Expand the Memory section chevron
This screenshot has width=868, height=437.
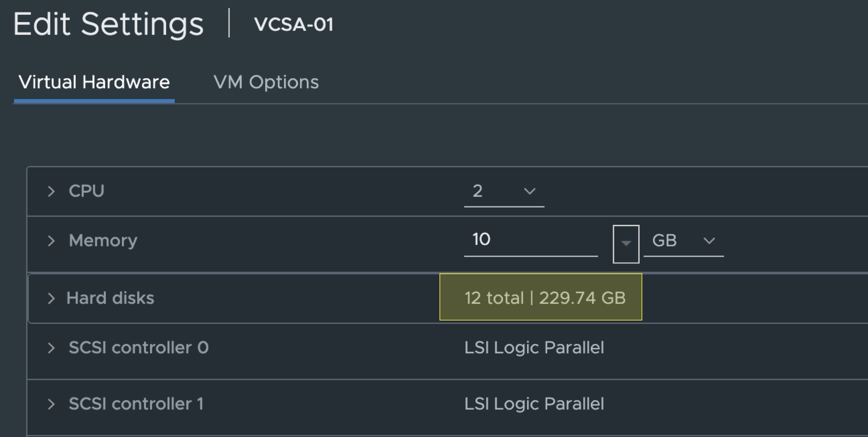(x=51, y=241)
